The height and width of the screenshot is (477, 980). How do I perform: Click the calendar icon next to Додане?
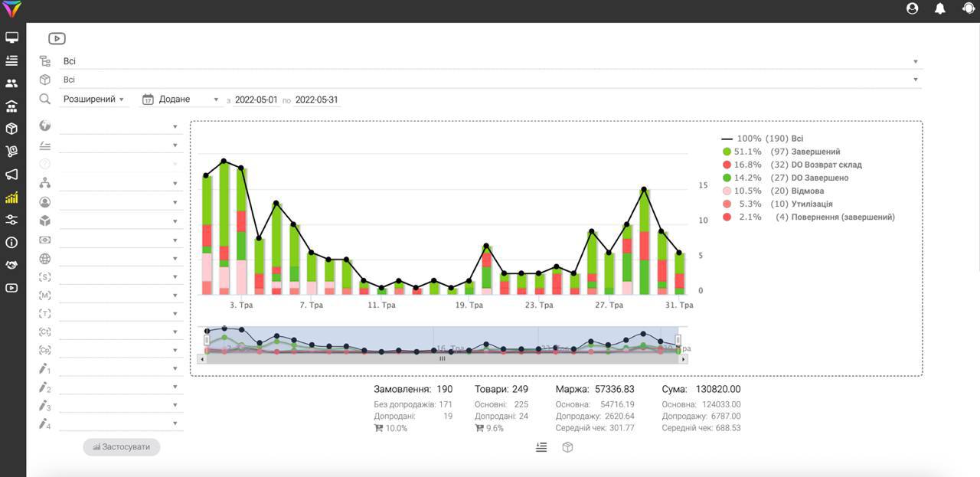(146, 99)
